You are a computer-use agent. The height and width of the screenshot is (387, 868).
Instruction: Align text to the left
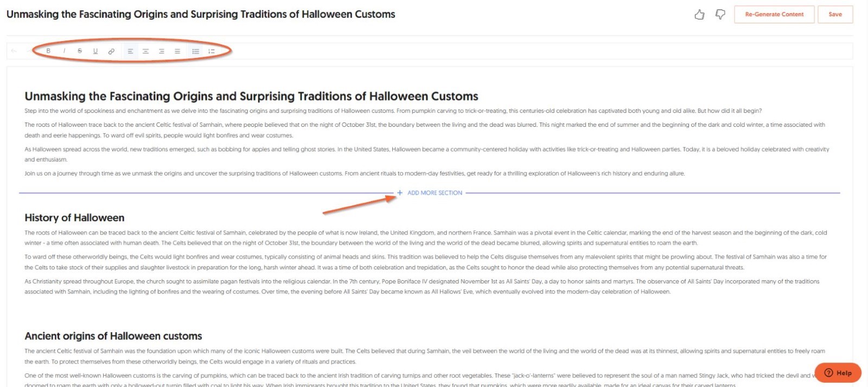pos(130,51)
